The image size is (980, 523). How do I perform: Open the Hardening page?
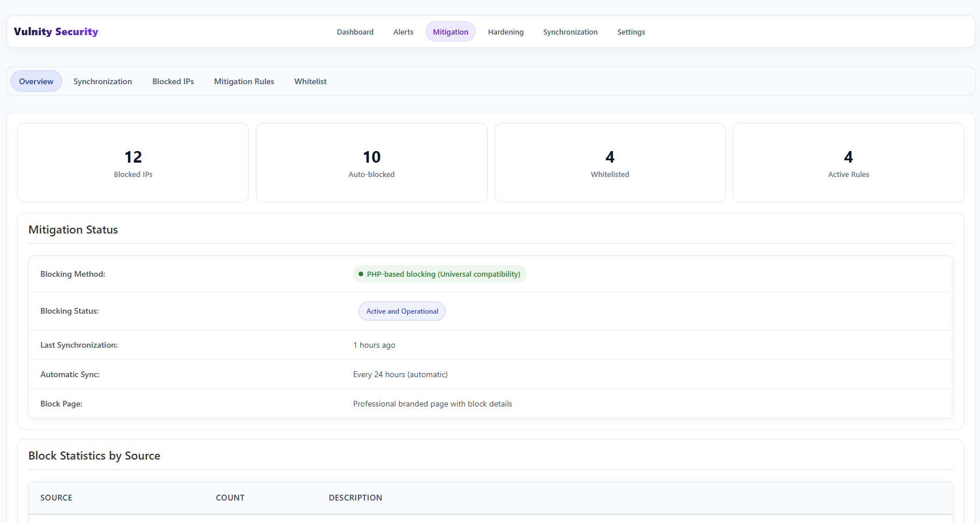pos(506,32)
